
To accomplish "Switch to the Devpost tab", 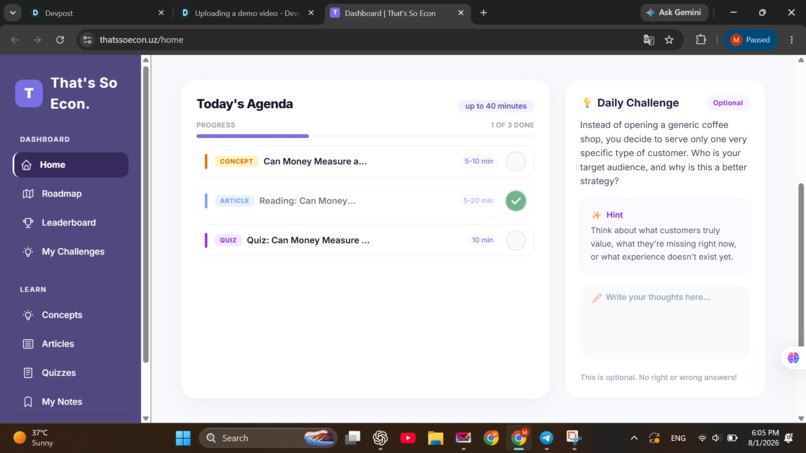I will 96,13.
